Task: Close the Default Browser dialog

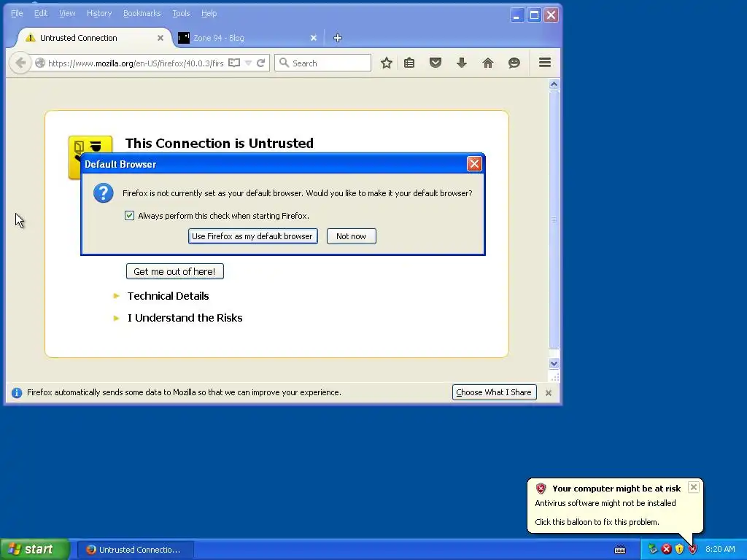Action: 474,164
